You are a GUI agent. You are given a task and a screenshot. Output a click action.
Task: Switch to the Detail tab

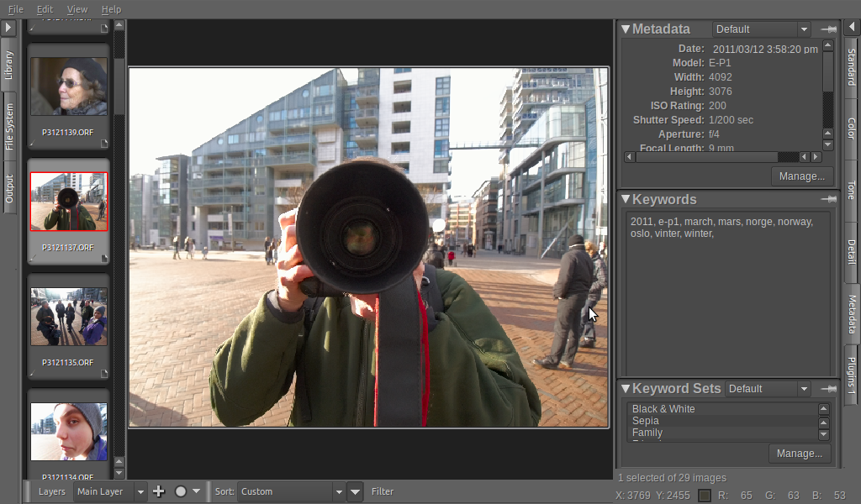[x=852, y=252]
